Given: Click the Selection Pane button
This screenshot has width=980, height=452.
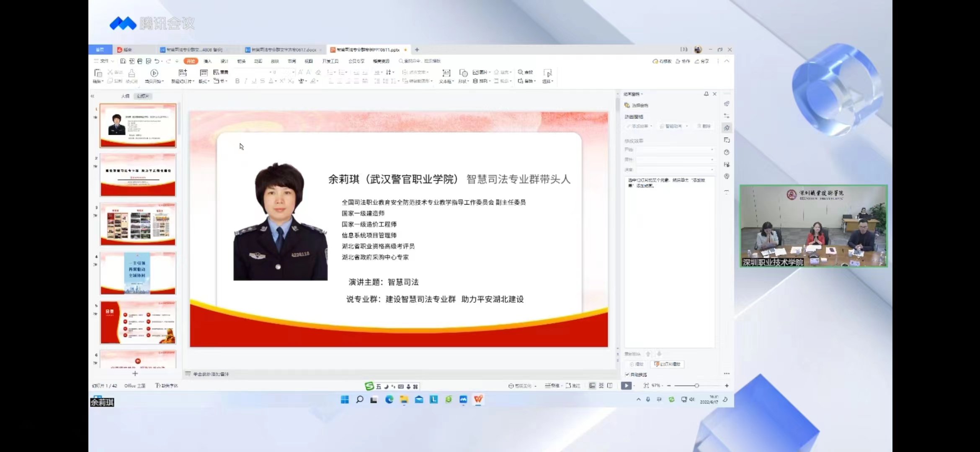Looking at the screenshot, I should tap(637, 105).
